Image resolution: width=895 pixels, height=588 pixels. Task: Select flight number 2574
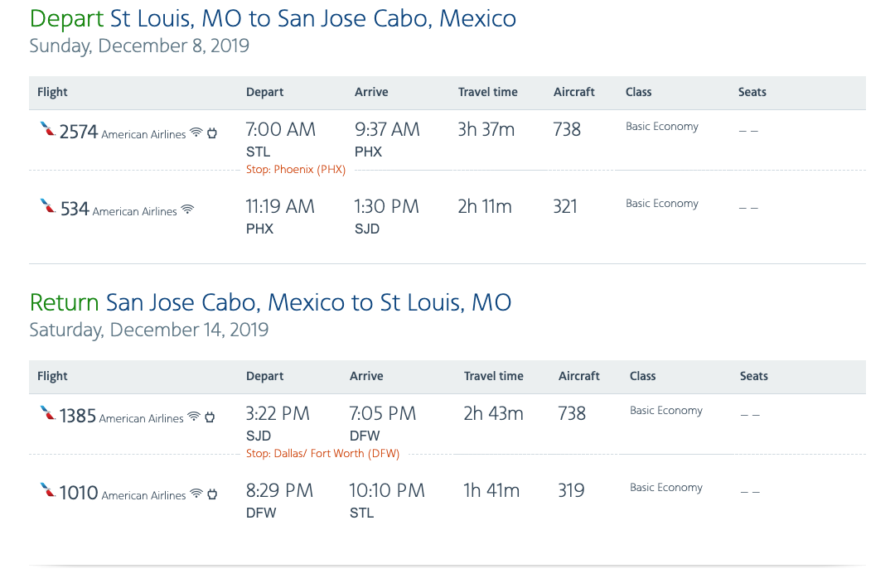tap(79, 132)
